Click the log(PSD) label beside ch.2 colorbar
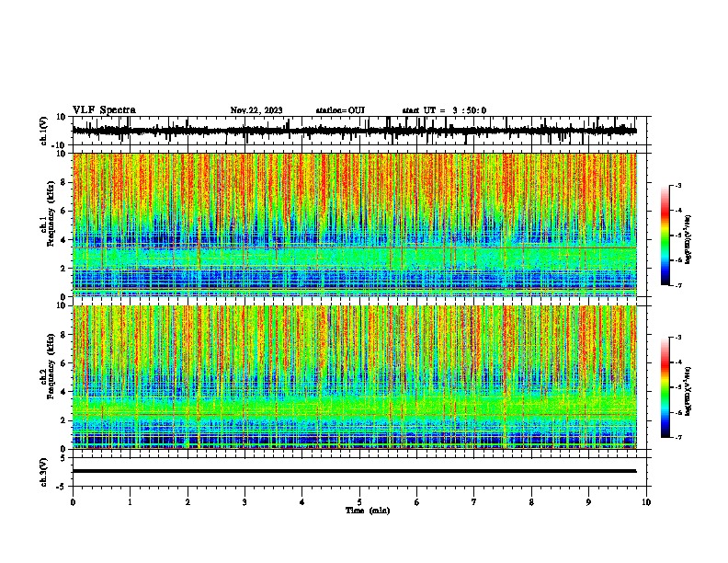Image resolution: width=728 pixels, height=563 pixels. [x=688, y=391]
